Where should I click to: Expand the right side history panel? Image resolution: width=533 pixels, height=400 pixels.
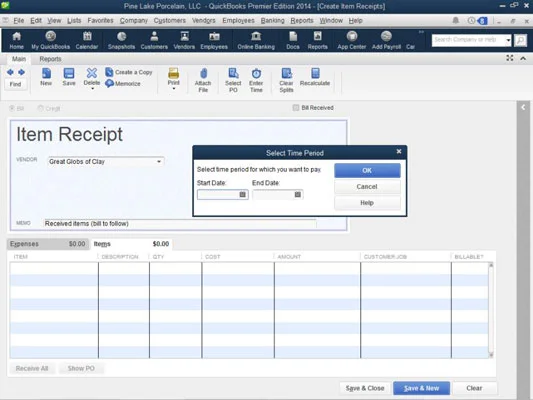523,107
